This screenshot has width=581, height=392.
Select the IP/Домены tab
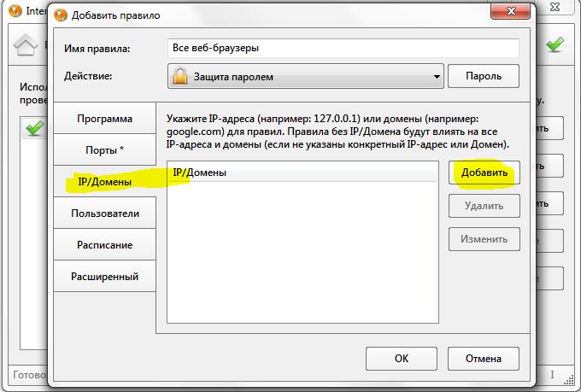pyautogui.click(x=104, y=181)
